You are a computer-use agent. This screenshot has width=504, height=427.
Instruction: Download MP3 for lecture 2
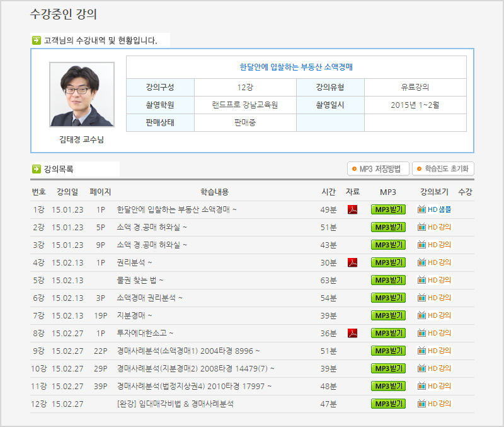click(388, 227)
